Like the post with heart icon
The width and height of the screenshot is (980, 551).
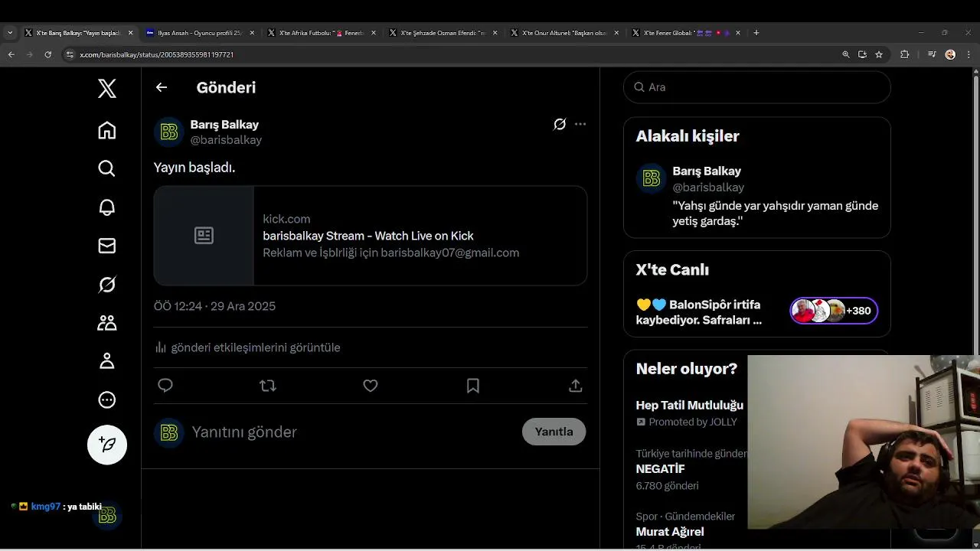pos(371,386)
